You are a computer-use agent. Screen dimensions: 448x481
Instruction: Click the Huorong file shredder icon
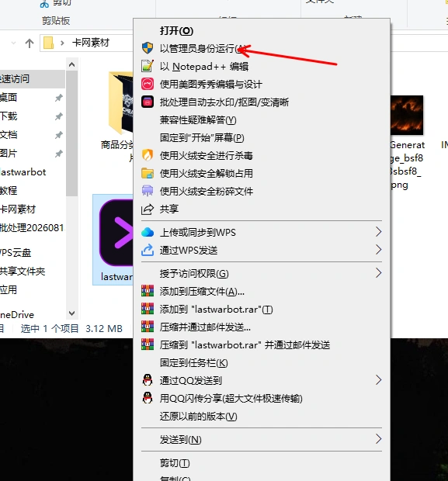148,191
